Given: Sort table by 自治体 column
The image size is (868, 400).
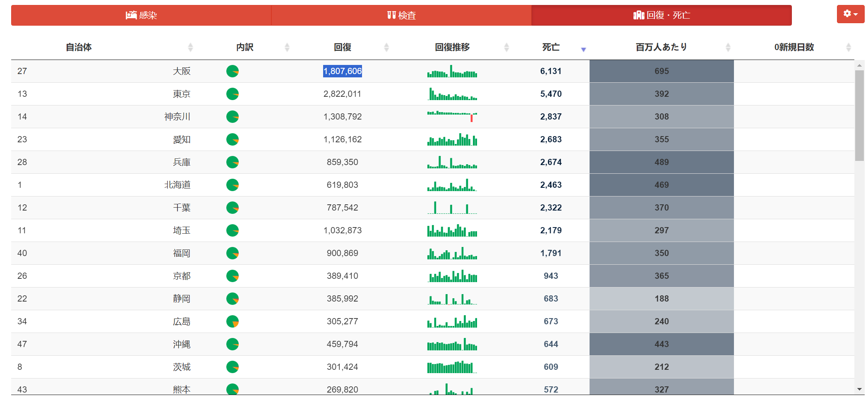Looking at the screenshot, I should click(79, 47).
